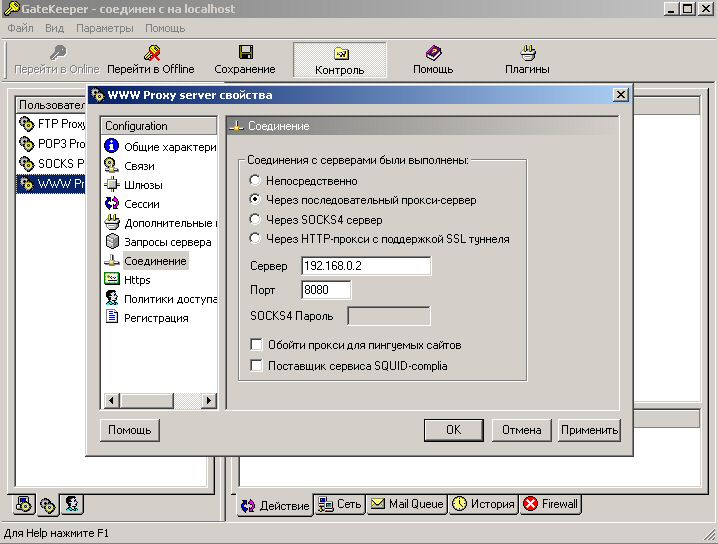Click the Регистрация document icon

coord(112,317)
